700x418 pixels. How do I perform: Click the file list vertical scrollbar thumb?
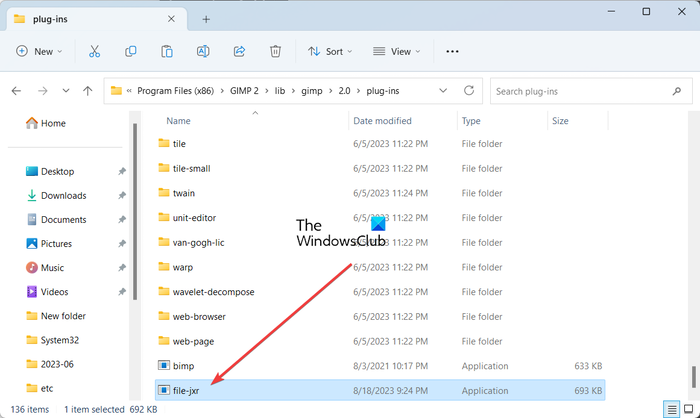point(694,377)
